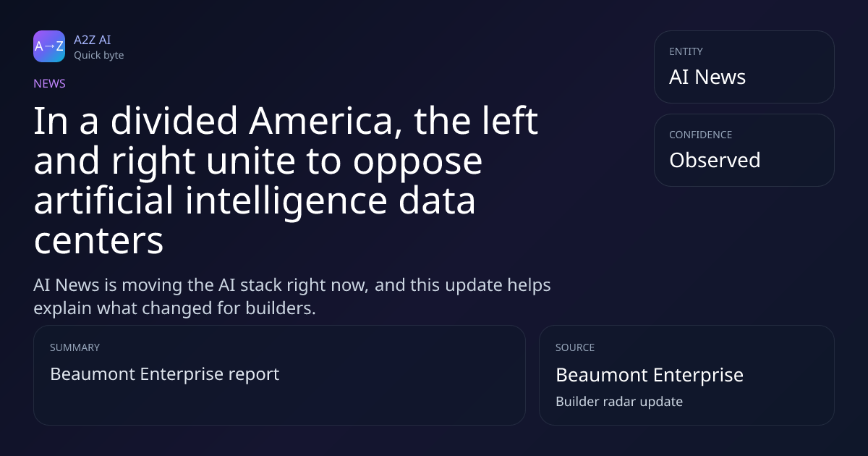Open the CONFIDENCE card
The height and width of the screenshot is (456, 868).
click(x=744, y=150)
